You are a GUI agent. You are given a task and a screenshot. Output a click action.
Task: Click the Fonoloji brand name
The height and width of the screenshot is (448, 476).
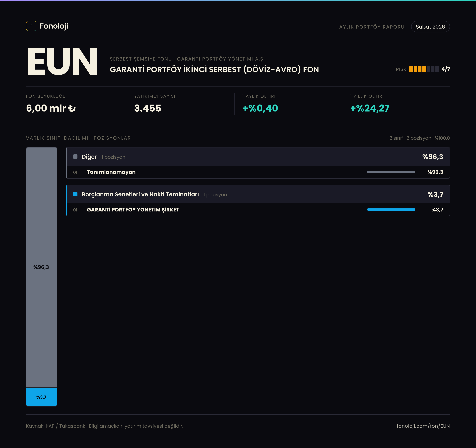pyautogui.click(x=54, y=26)
